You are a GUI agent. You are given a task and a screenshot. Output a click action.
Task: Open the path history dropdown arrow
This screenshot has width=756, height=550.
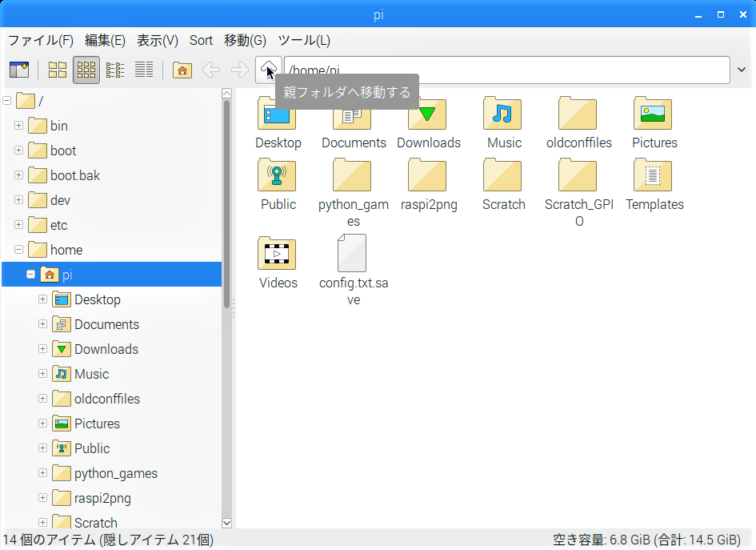[x=742, y=70]
